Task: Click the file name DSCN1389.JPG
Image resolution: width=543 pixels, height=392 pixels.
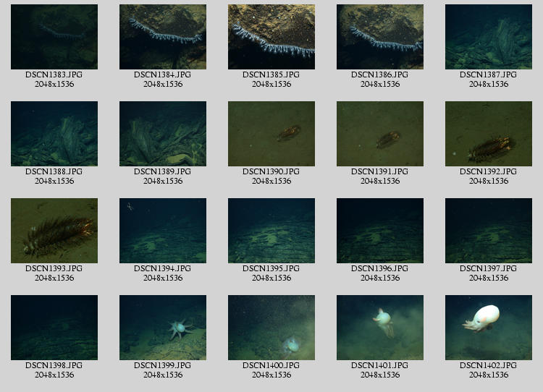Action: click(163, 171)
